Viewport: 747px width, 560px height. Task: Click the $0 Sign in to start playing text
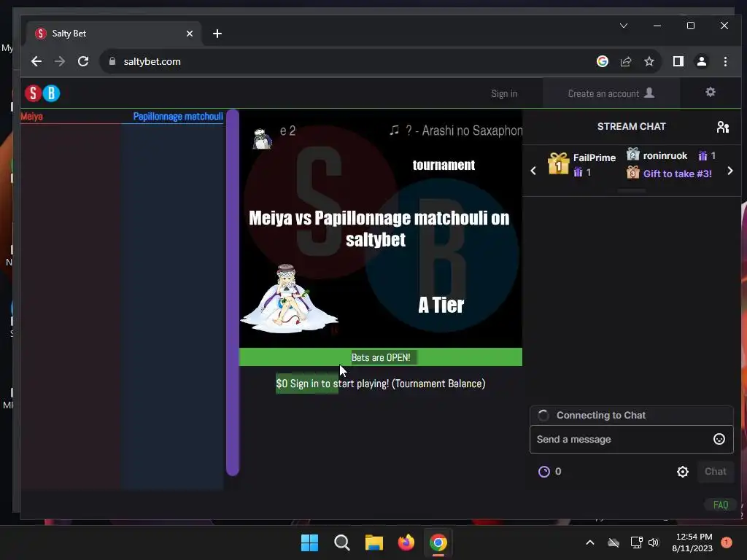click(x=381, y=384)
